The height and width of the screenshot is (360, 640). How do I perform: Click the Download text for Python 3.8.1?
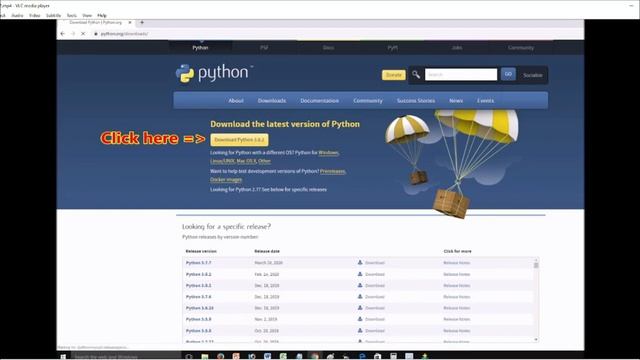(375, 286)
